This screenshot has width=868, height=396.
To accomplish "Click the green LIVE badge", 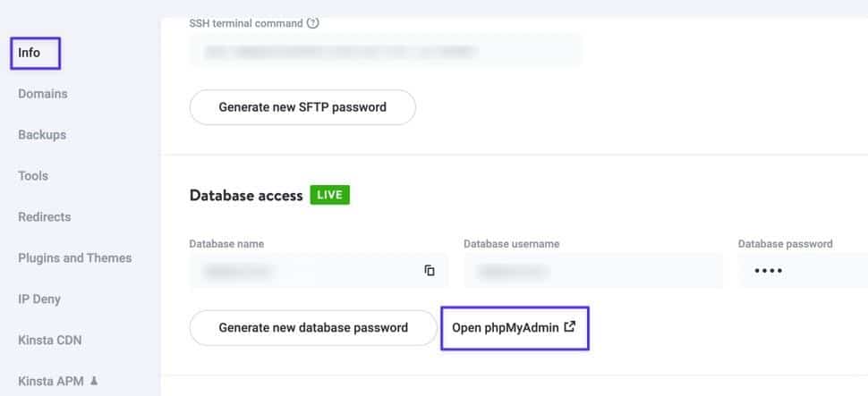I will point(329,195).
